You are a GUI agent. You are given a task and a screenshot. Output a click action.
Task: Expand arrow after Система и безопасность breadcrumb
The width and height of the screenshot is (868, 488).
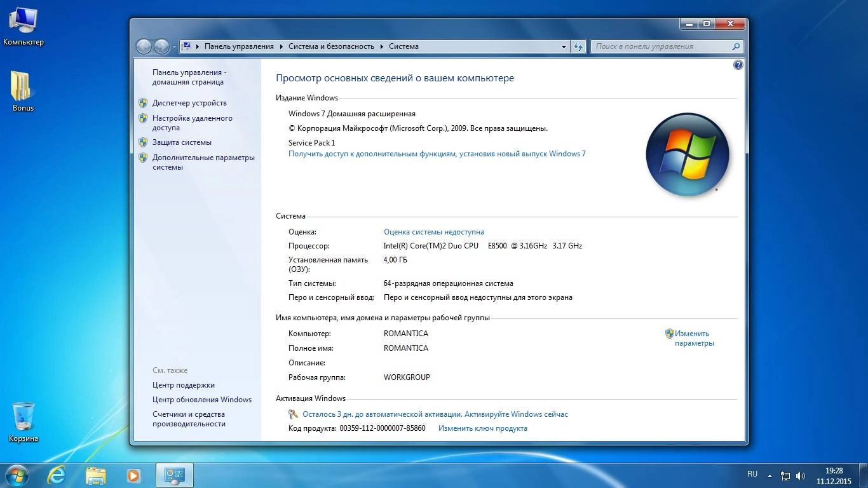(x=382, y=46)
